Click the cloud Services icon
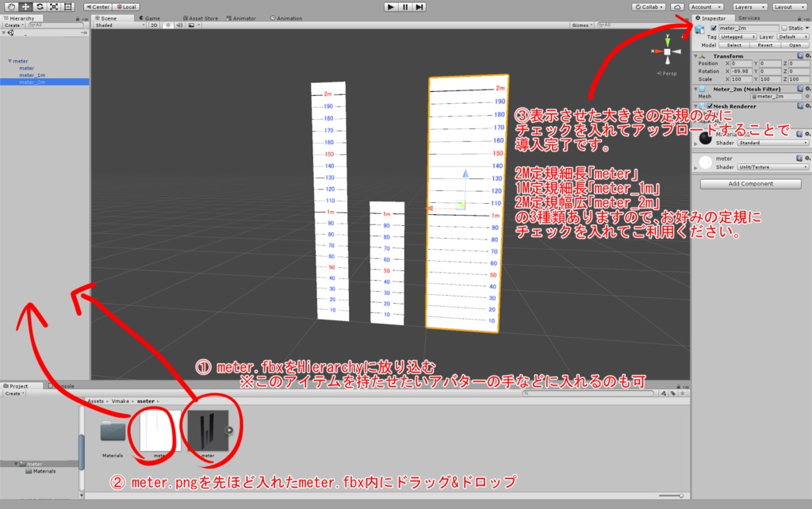The image size is (812, 509). tap(677, 6)
